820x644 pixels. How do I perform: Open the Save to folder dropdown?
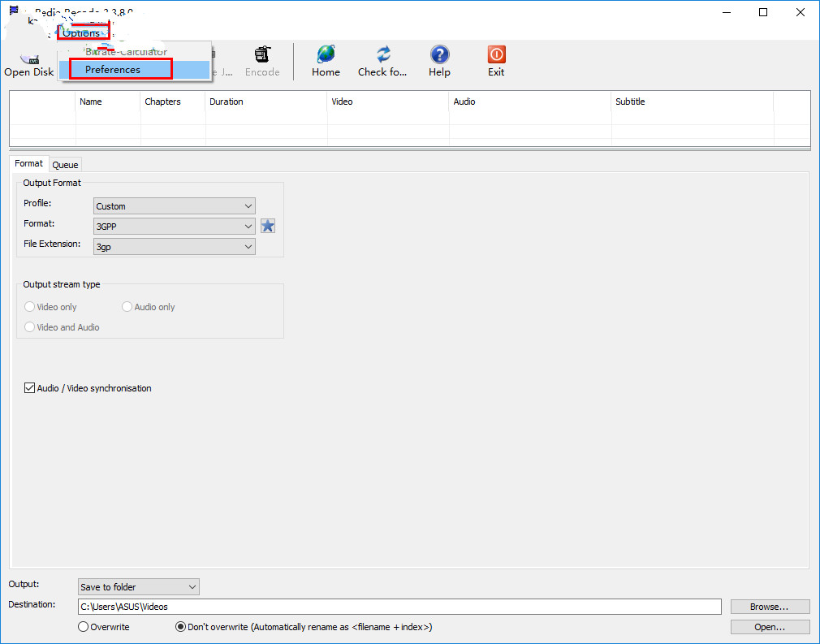click(138, 586)
